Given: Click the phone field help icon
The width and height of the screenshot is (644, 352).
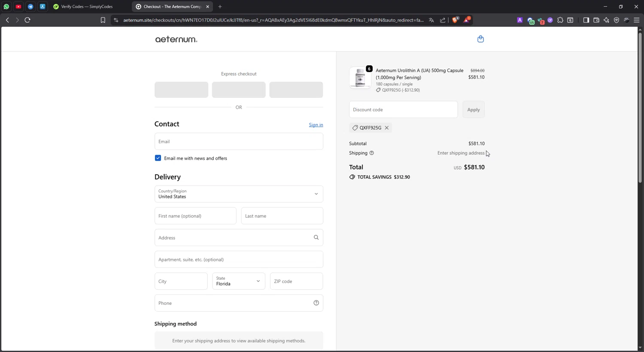Looking at the screenshot, I should [316, 303].
